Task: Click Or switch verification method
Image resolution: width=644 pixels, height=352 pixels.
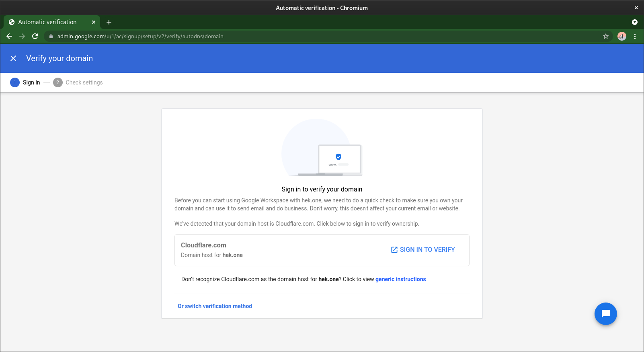Action: tap(215, 306)
